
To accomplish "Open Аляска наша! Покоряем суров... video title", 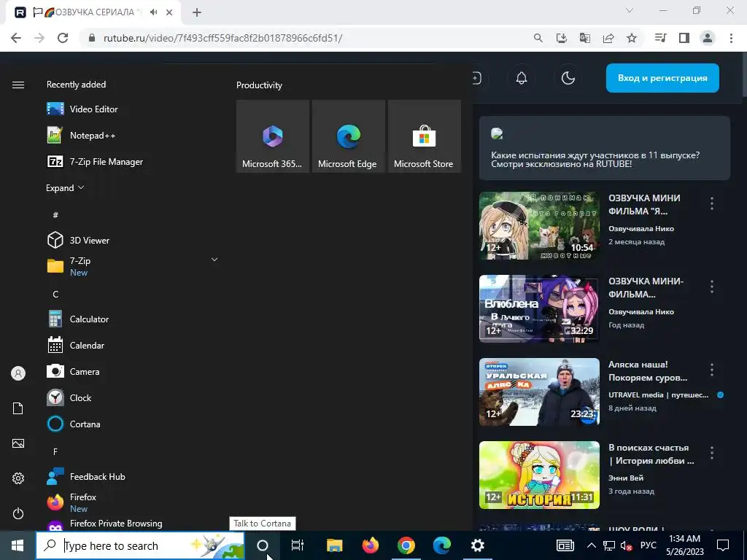I will coord(648,371).
